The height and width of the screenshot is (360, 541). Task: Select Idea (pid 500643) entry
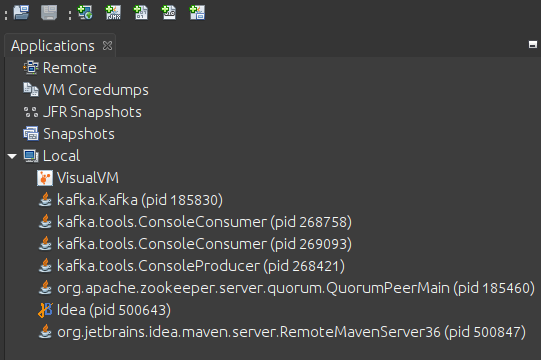click(114, 310)
